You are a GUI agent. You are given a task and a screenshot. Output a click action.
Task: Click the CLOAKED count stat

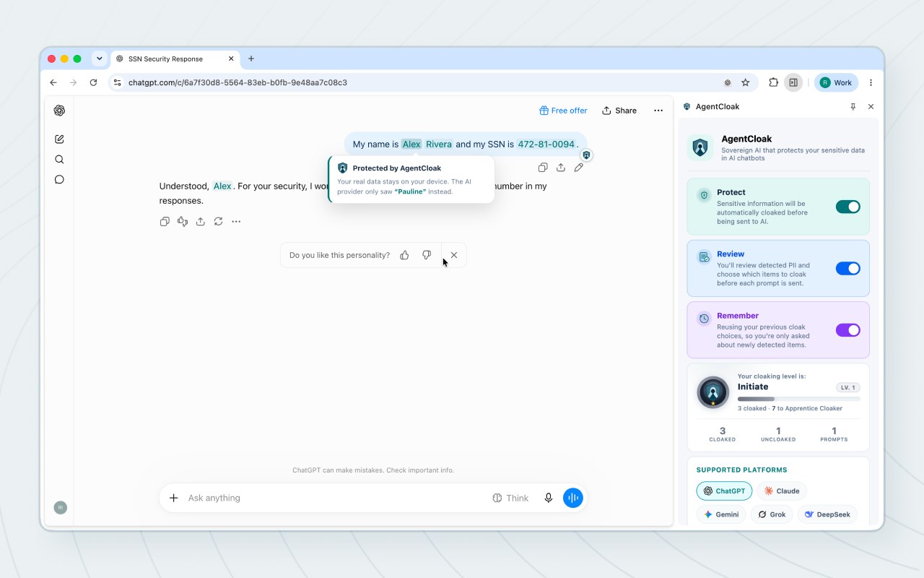coord(723,433)
